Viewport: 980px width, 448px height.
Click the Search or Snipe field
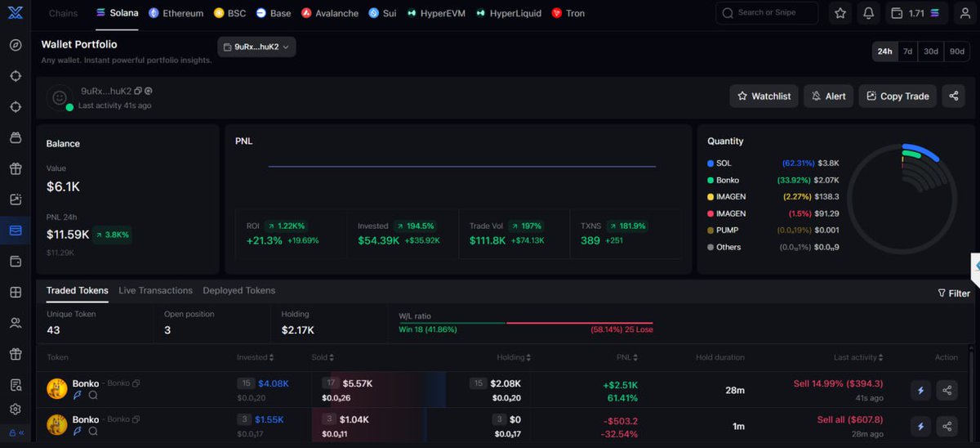pyautogui.click(x=767, y=13)
